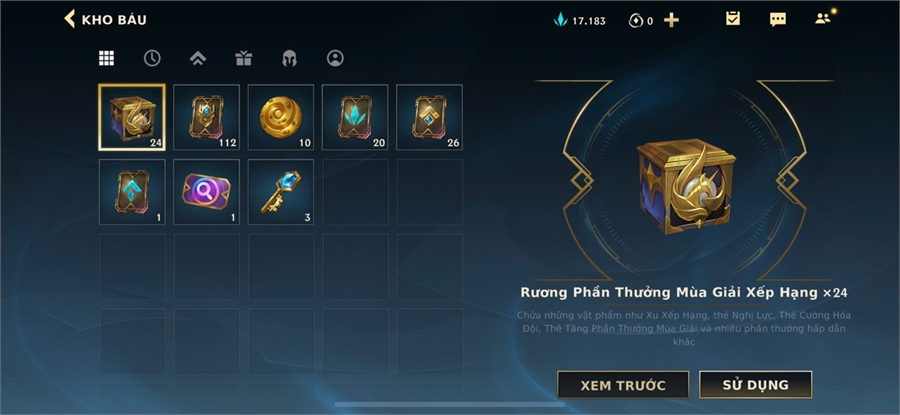Viewport: 900px width, 415px height.
Task: Select the purple magnifier ticket item
Action: tap(207, 192)
